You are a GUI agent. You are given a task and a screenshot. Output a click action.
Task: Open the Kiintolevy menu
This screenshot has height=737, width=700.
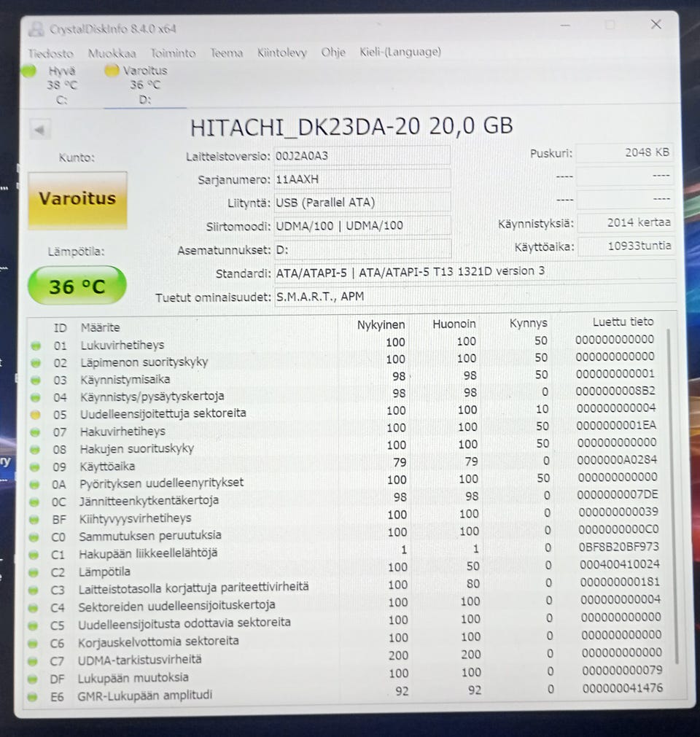[281, 52]
